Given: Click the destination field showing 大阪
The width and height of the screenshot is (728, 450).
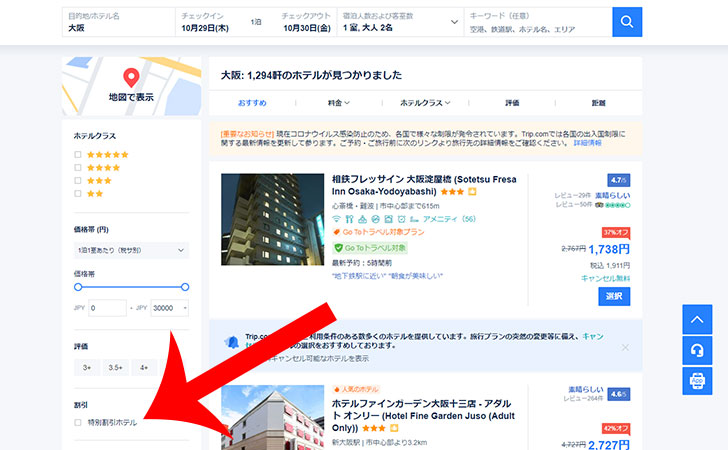Looking at the screenshot, I should pyautogui.click(x=118, y=22).
